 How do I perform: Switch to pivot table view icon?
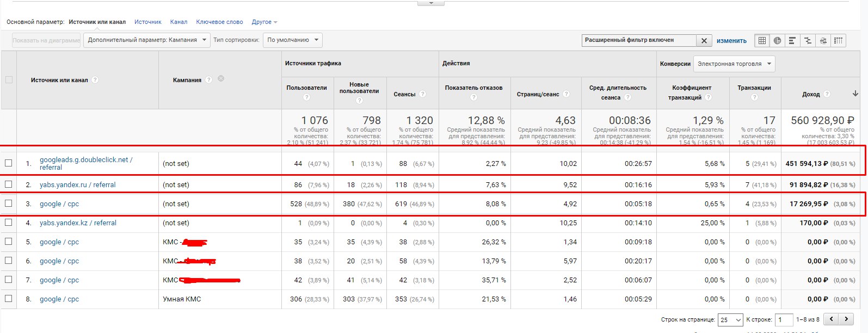pyautogui.click(x=838, y=40)
